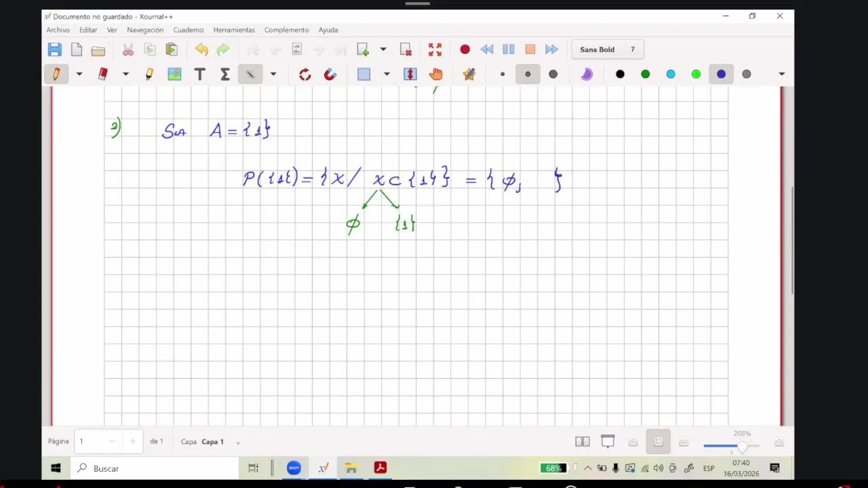Select the vertical space tool
Screen dimensions: 868x488
[x=410, y=74]
